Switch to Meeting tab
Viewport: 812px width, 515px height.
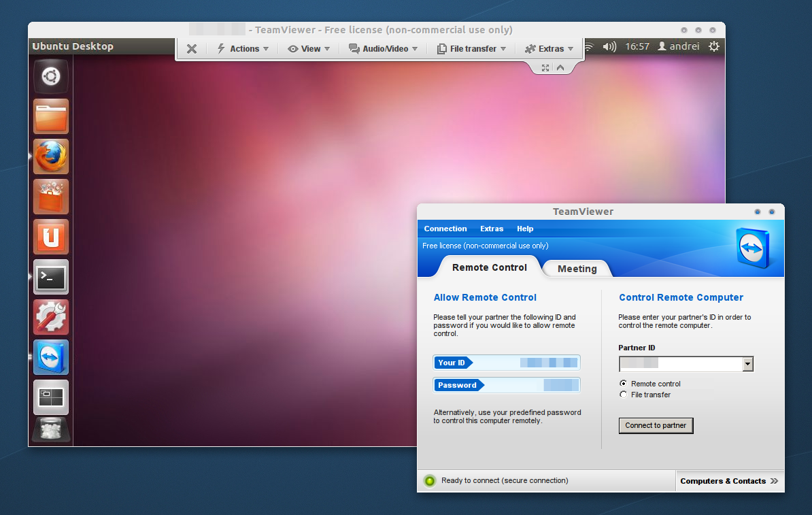[x=577, y=269]
